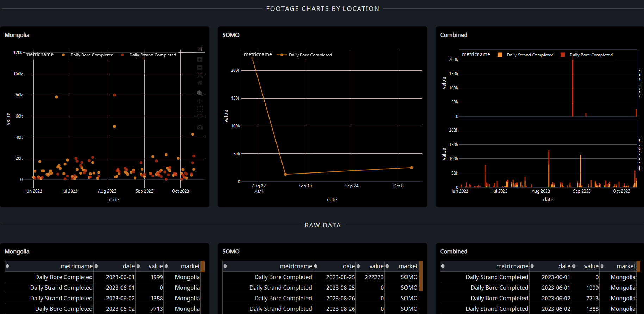The image size is (644, 314).
Task: Reset axes with the home icon in Mongolia chart
Action: (x=200, y=83)
